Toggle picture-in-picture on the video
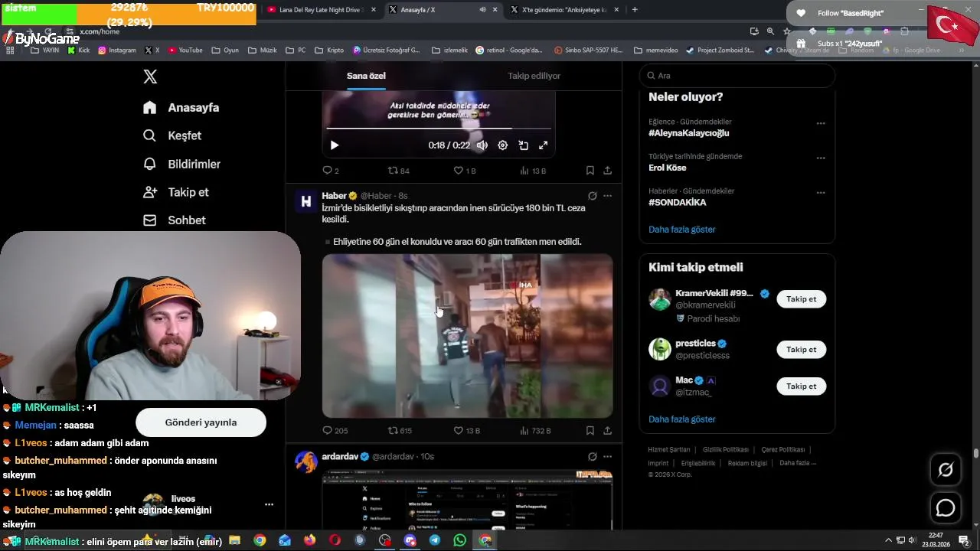The height and width of the screenshot is (551, 980). point(524,145)
